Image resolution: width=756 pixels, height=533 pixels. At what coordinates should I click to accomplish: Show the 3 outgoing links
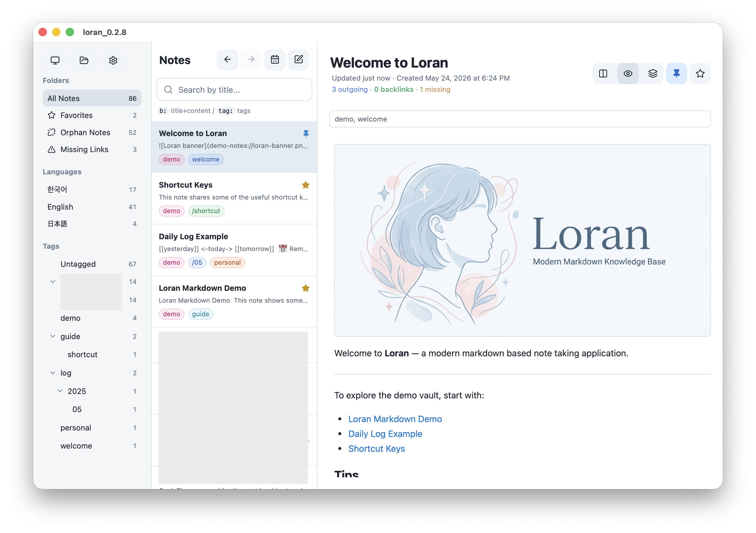(x=350, y=89)
